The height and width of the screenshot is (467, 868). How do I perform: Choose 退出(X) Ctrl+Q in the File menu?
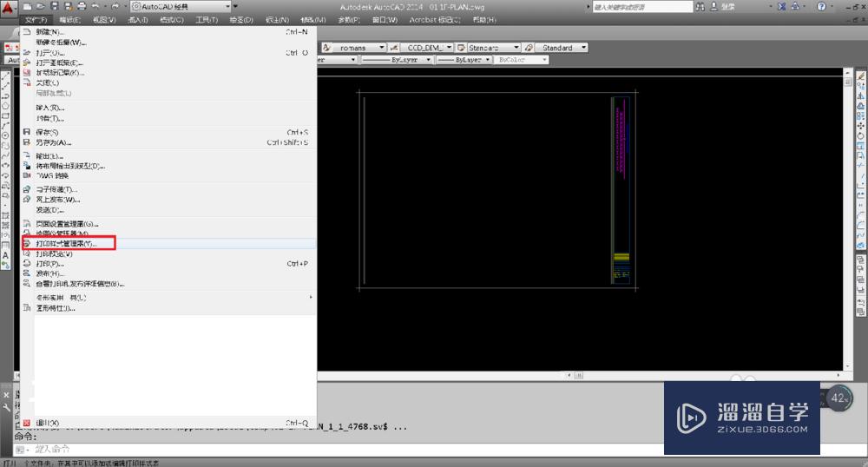(x=169, y=424)
